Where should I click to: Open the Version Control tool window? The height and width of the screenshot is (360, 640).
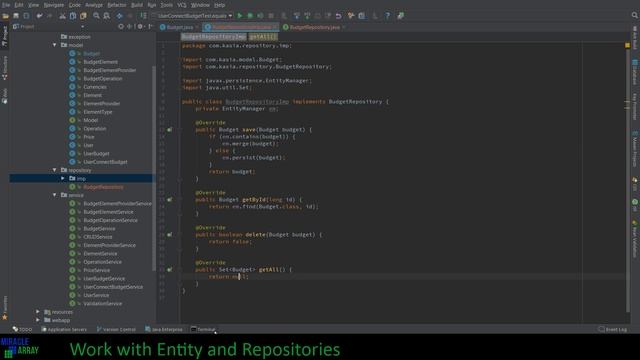coord(116,329)
